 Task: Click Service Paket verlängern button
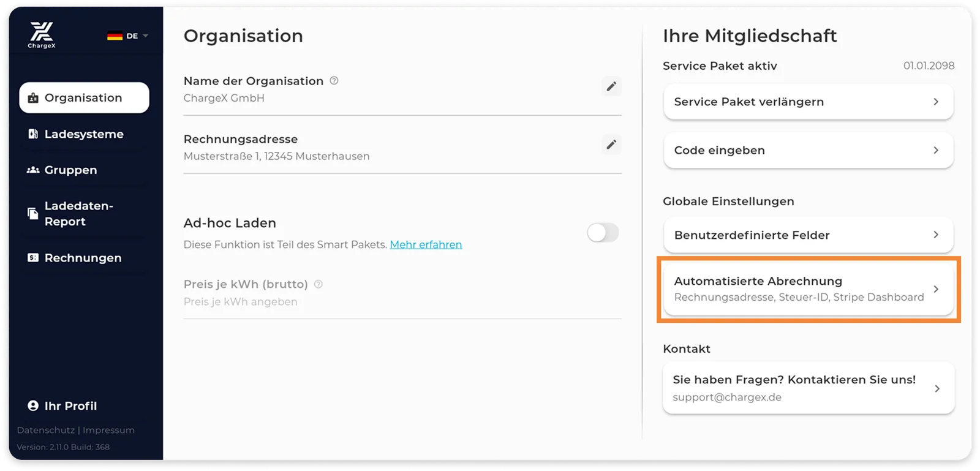(x=809, y=102)
